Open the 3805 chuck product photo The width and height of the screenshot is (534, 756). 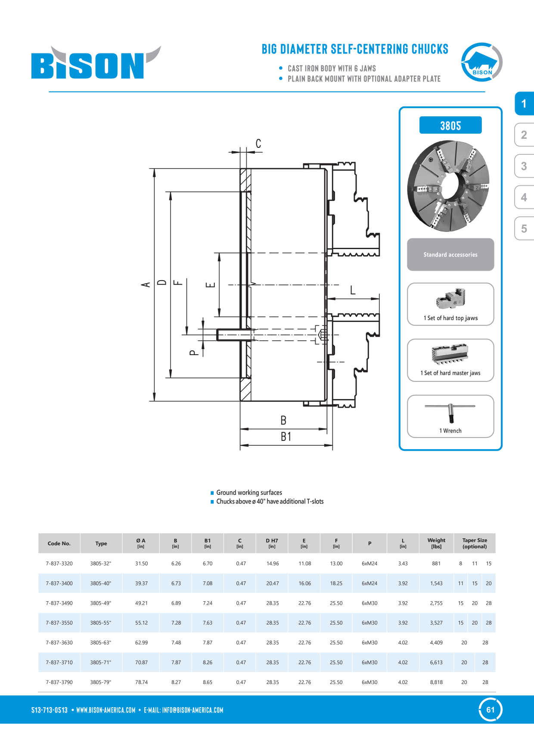pyautogui.click(x=448, y=186)
